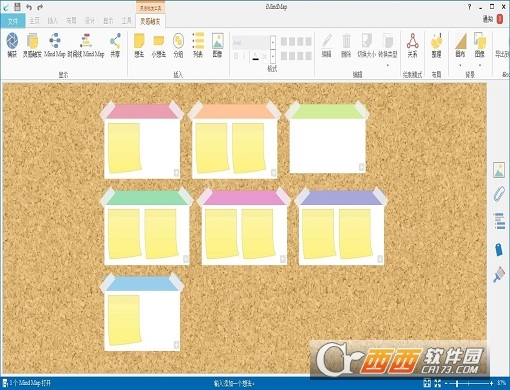This screenshot has height=390, width=510.
Task: Move the zoom slider handle
Action: point(457,383)
